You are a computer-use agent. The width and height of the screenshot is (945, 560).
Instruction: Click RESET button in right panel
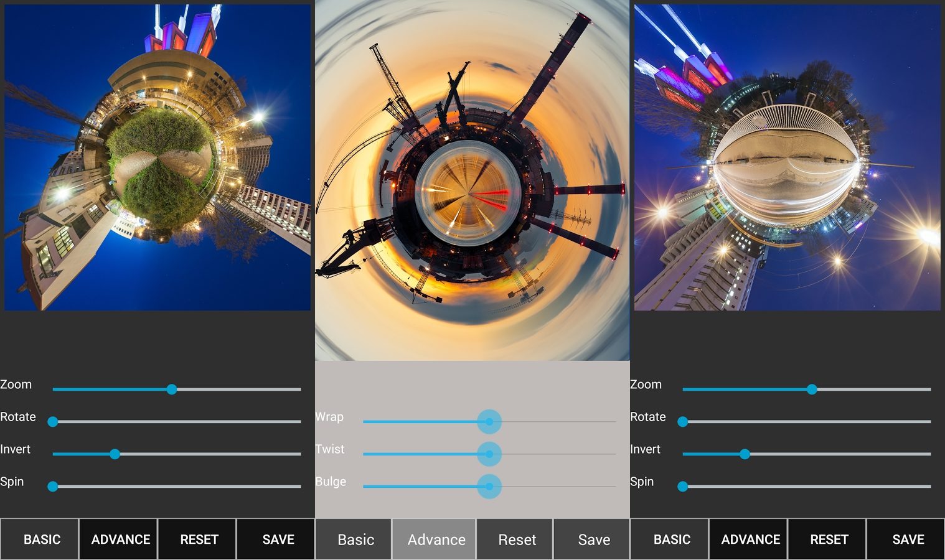click(827, 539)
